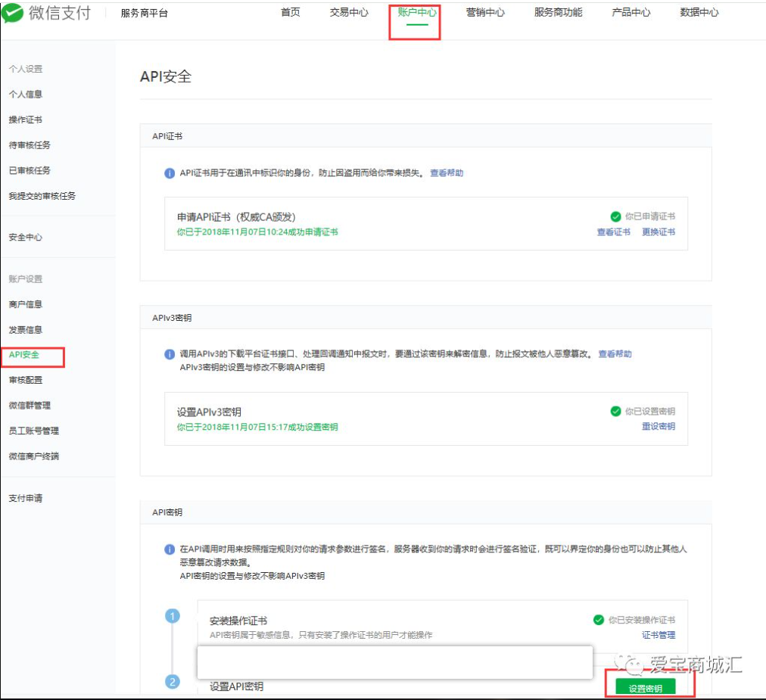Viewport: 766px width, 700px height.
Task: Switch to the 产品中心 tab
Action: [631, 12]
